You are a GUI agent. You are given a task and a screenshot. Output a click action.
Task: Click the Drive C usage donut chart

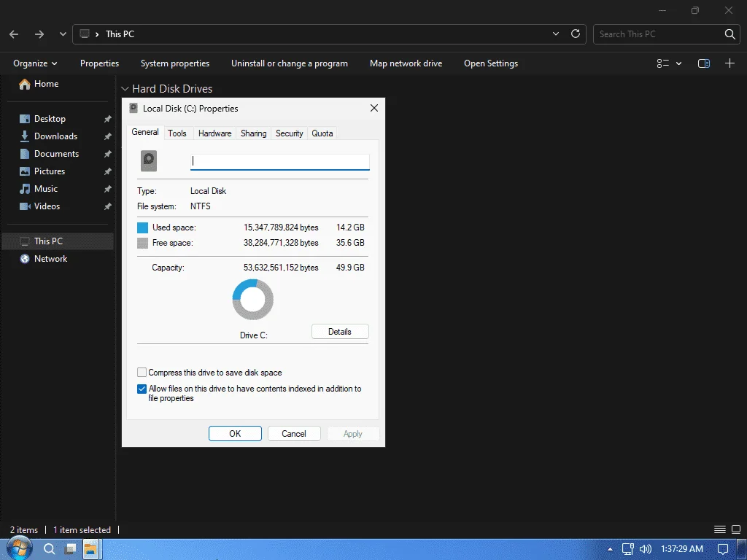point(252,300)
